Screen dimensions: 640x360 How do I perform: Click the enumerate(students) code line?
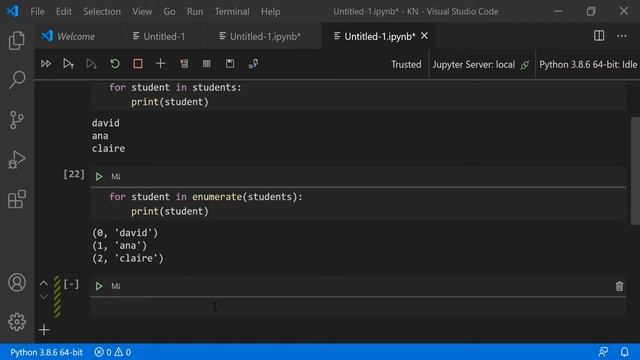coord(206,197)
